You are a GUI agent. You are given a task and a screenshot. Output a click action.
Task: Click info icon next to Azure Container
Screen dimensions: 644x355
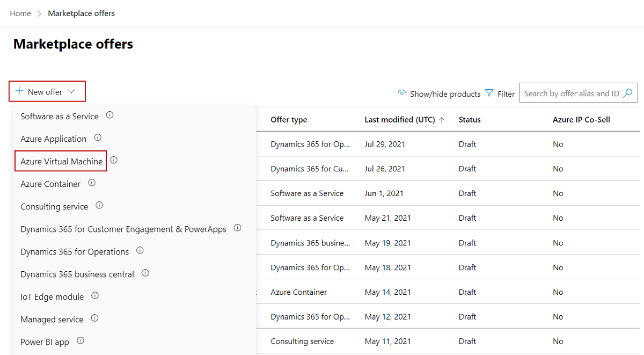[x=92, y=183]
